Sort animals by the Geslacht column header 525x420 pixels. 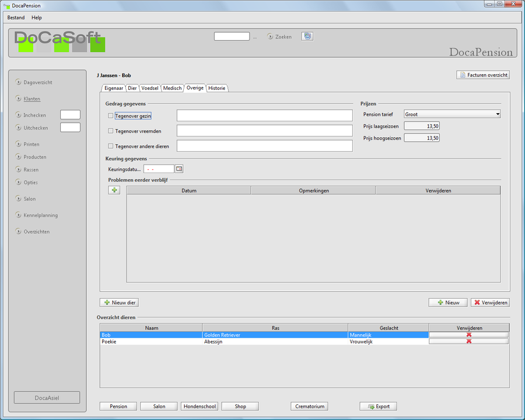coord(388,328)
